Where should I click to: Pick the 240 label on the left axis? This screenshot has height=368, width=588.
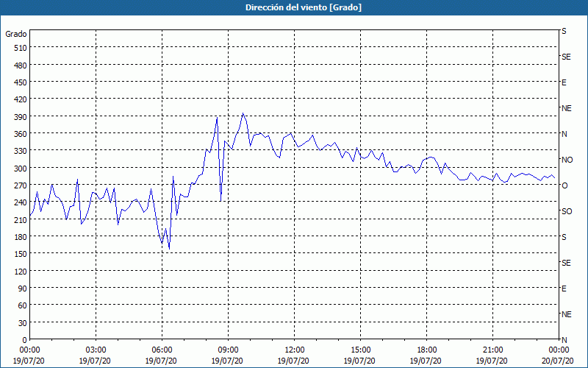tap(21, 202)
